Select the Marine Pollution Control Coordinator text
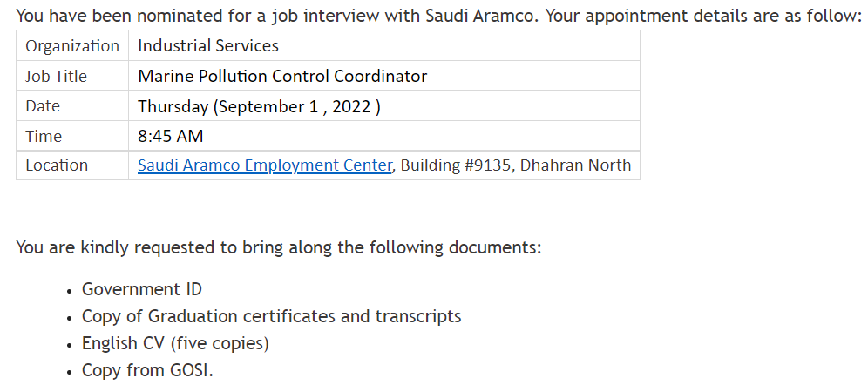The image size is (868, 385). pos(282,76)
